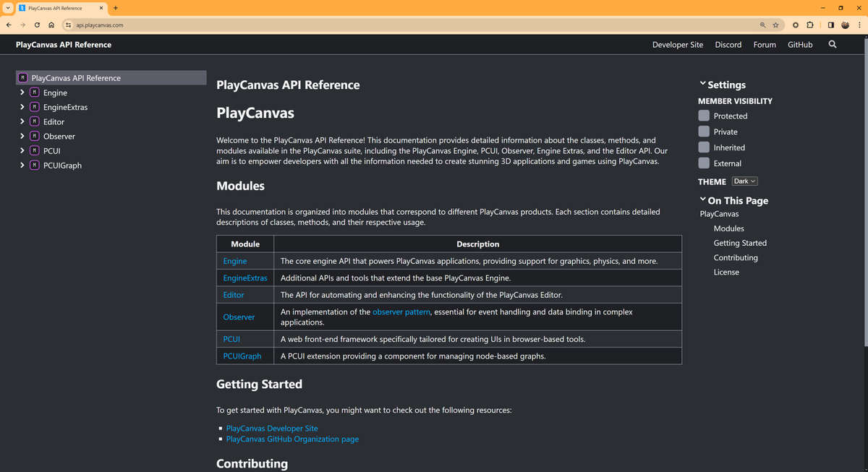868x472 pixels.
Task: Collapse the Settings section
Action: [x=723, y=85]
